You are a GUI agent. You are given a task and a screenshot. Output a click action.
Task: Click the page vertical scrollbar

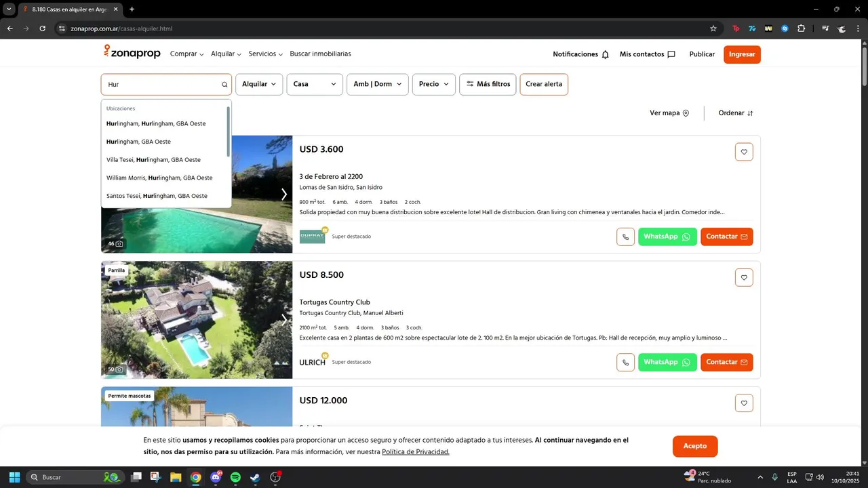tap(864, 66)
